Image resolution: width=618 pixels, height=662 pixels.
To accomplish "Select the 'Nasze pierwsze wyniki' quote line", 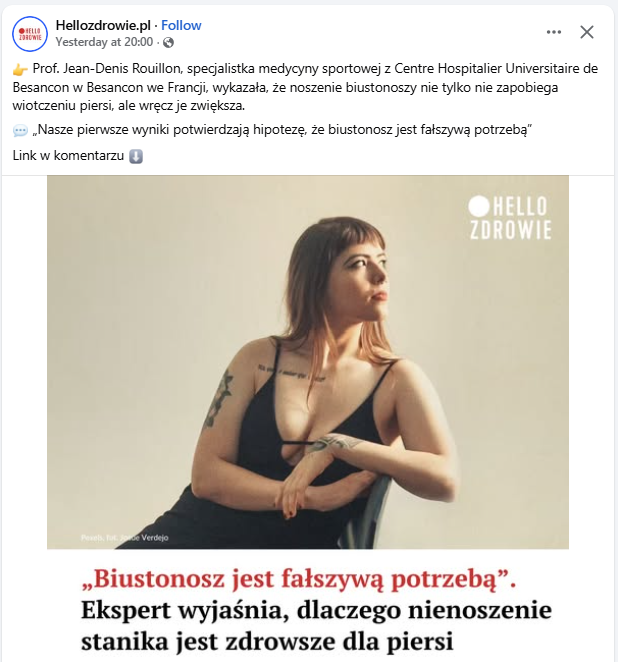I will point(282,130).
